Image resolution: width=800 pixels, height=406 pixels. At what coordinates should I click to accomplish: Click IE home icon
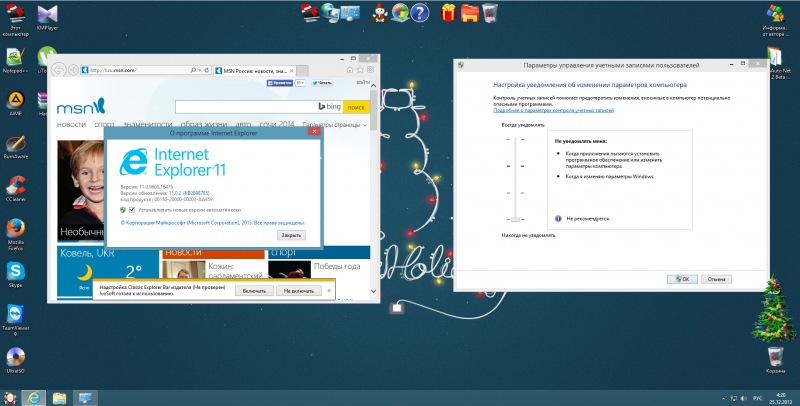point(349,70)
